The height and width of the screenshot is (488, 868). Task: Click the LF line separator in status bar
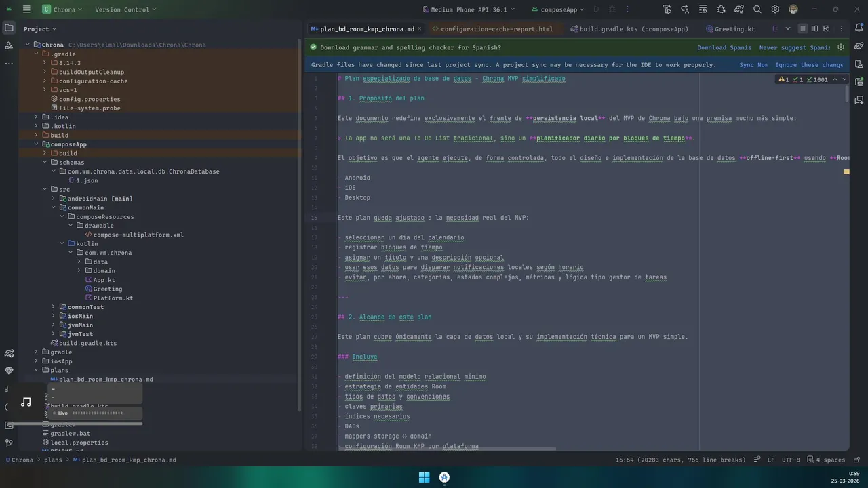click(x=771, y=460)
